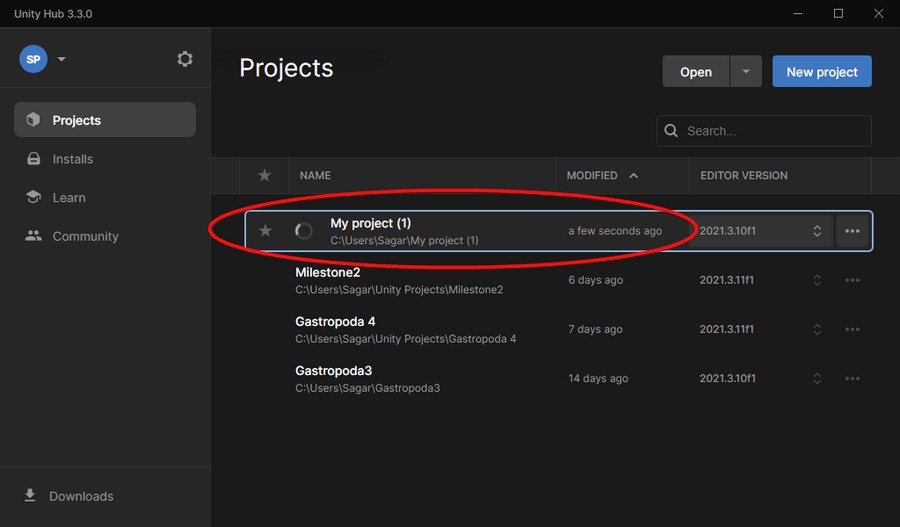The height and width of the screenshot is (527, 900).
Task: Sort projects by MODIFIED column
Action: 592,175
